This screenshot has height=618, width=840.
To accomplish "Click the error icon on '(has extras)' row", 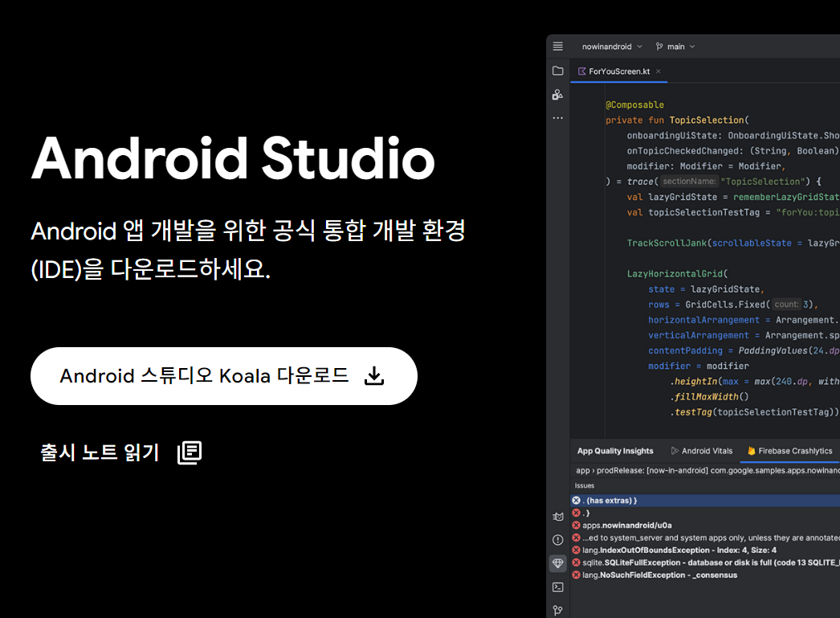I will pos(576,500).
